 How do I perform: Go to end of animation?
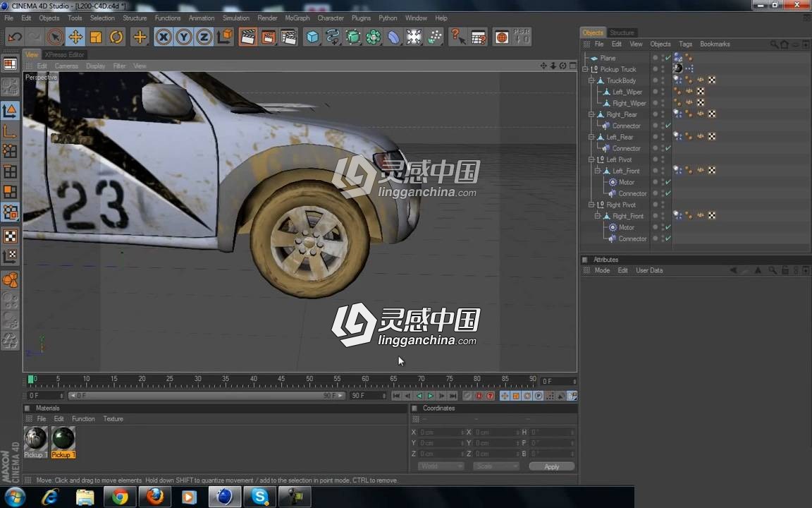[453, 396]
